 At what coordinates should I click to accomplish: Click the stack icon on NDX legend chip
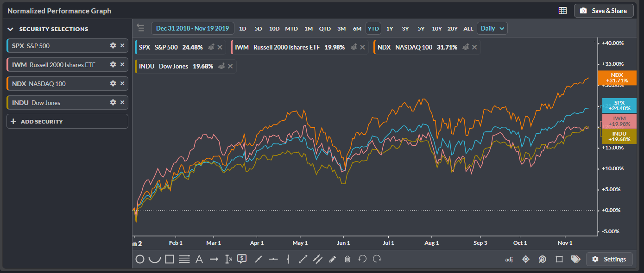[x=467, y=47]
